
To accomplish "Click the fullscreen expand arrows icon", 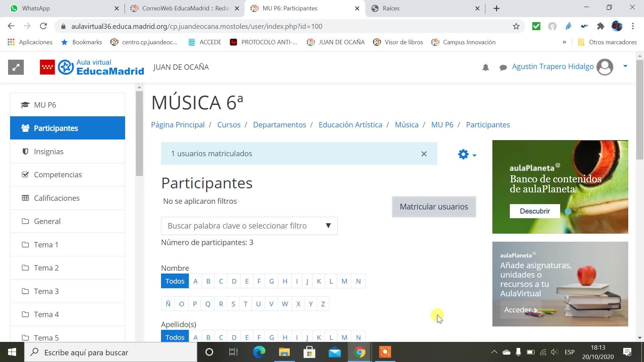I will pos(16,67).
